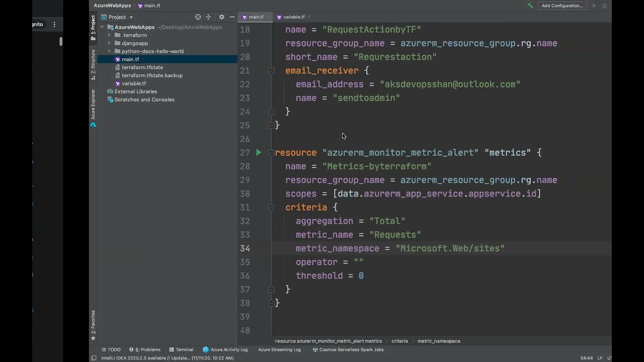This screenshot has height=362, width=644.
Task: Expand the .terraform folder
Action: [109, 35]
